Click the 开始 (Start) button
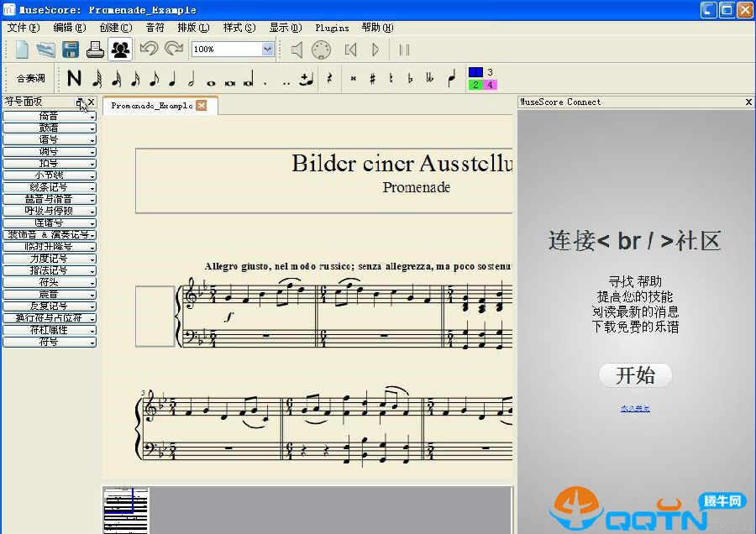756x534 pixels. click(635, 375)
